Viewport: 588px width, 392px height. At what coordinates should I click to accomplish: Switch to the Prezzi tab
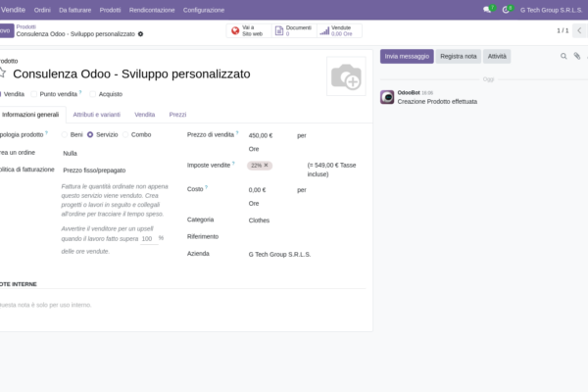click(177, 115)
